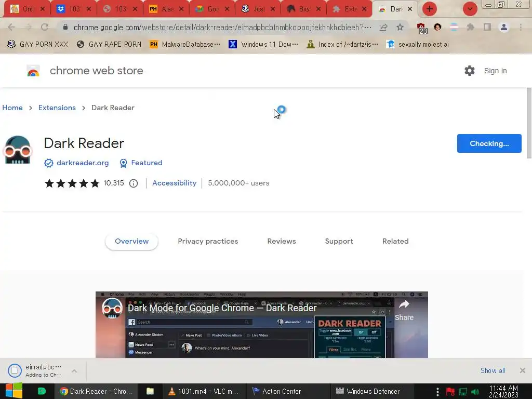This screenshot has height=399, width=532.
Task: Click the chrome web store logo
Action: [x=33, y=71]
